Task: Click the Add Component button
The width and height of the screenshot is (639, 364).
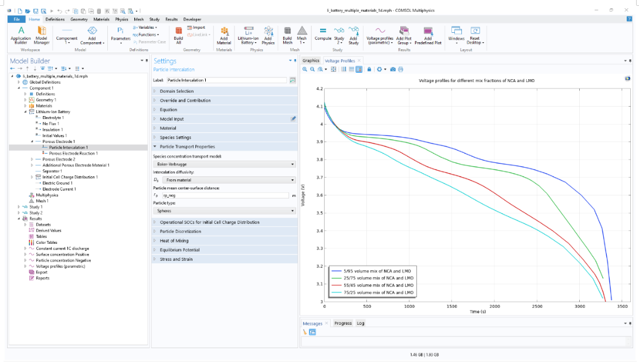Action: pos(92,35)
